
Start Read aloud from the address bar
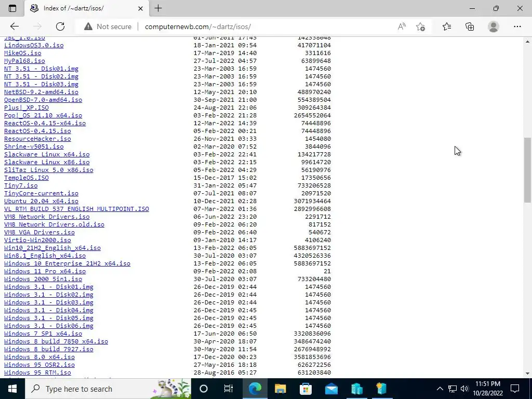402,26
